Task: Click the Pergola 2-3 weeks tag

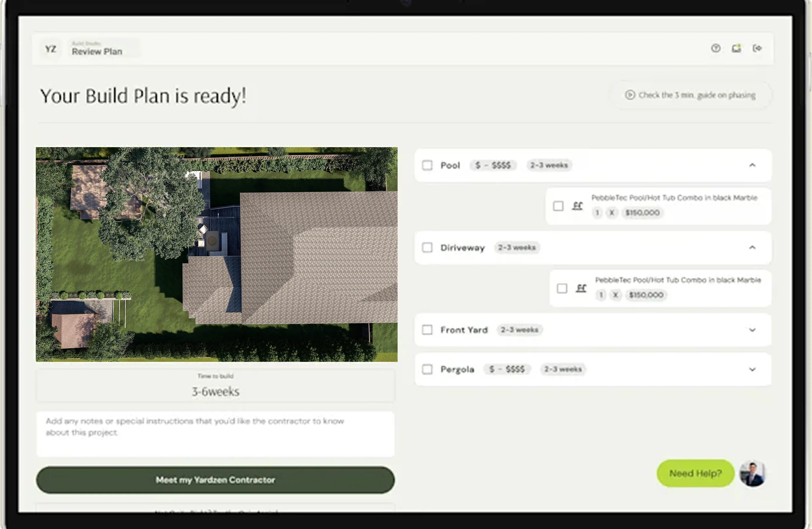Action: 563,369
